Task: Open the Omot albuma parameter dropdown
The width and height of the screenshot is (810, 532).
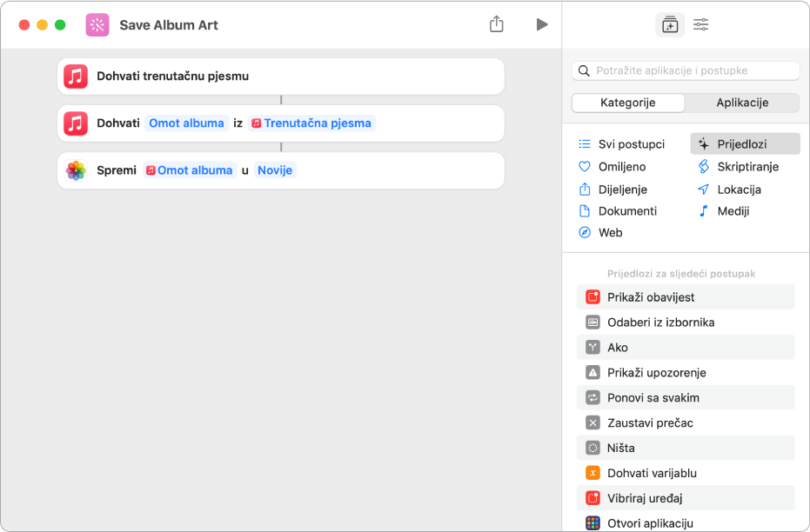Action: click(186, 123)
